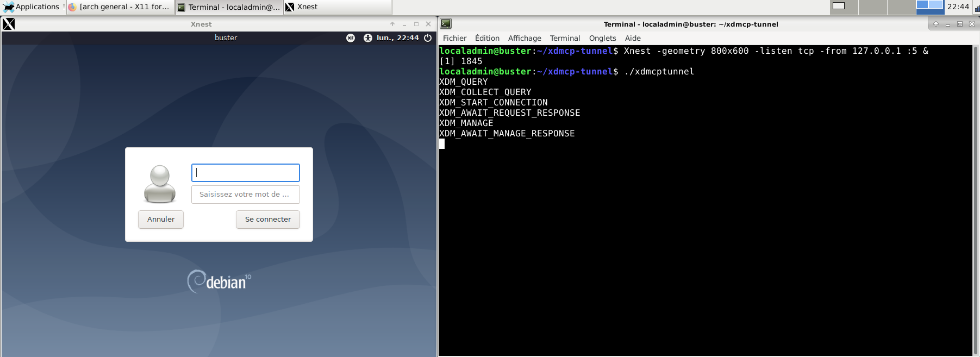Open the Onglets menu in Terminal
This screenshot has height=357, width=980.
[602, 38]
